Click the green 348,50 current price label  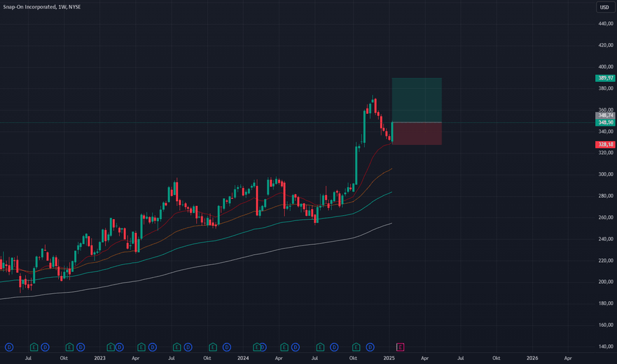[605, 122]
